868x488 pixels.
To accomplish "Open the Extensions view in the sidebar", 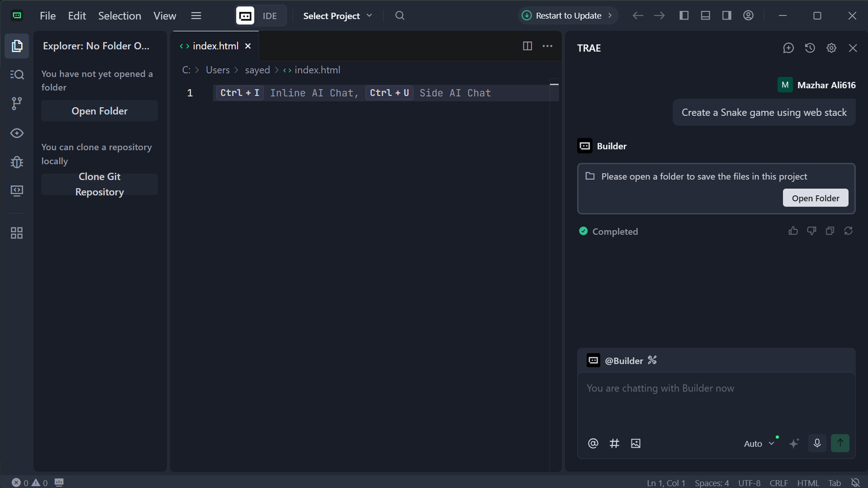I will click(17, 233).
